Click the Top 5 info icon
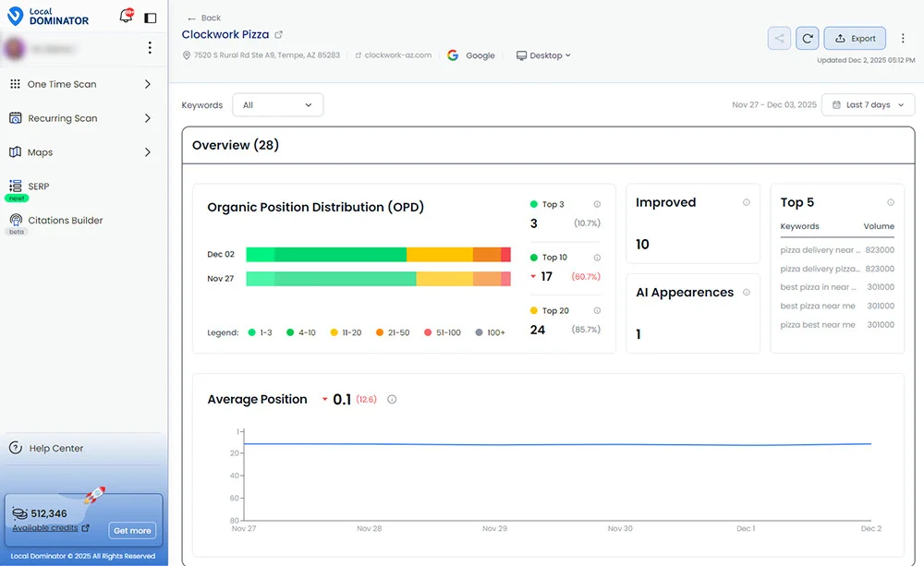Screen dimensions: 924x566 pos(891,202)
